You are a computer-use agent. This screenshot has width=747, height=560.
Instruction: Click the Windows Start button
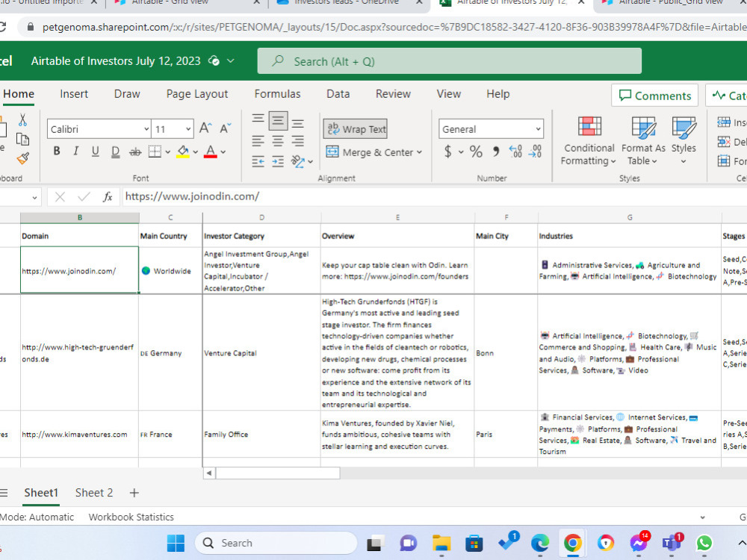click(x=176, y=543)
